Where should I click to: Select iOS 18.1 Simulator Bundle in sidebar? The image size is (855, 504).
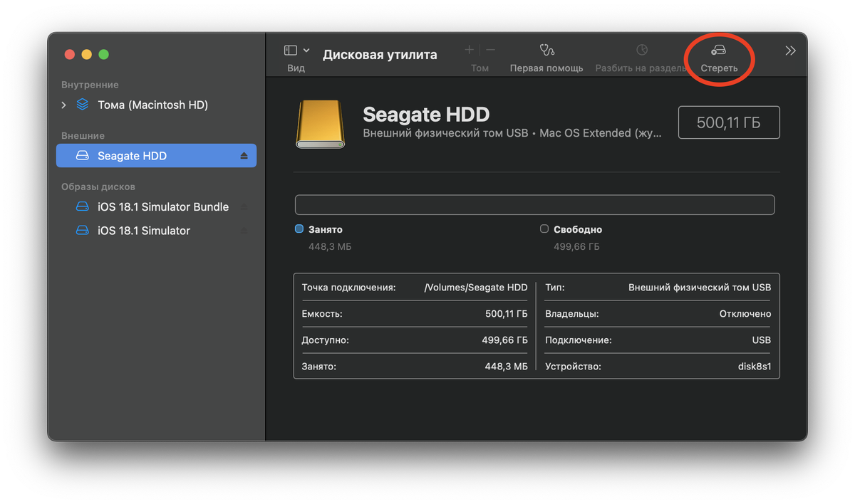[162, 207]
